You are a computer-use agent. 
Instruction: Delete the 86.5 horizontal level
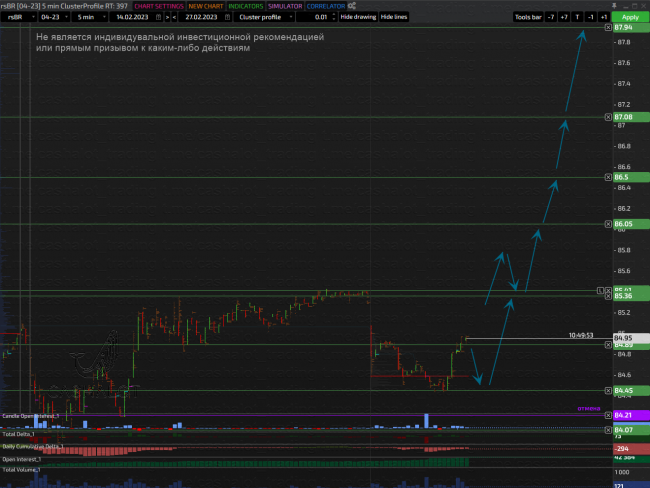tap(607, 177)
